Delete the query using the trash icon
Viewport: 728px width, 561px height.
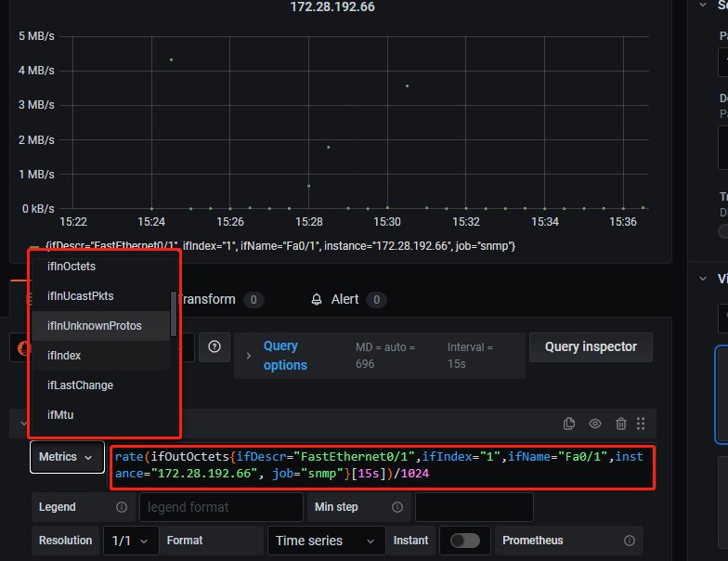620,424
